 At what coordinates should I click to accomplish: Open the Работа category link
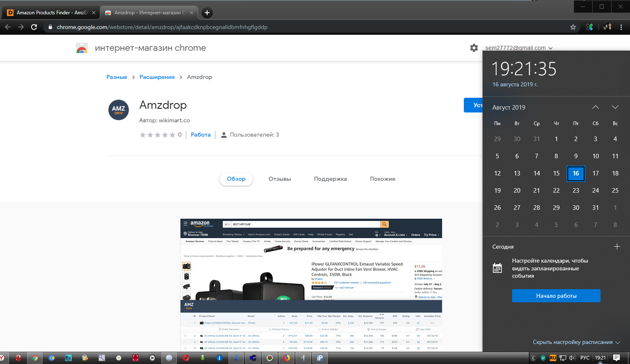coord(201,135)
